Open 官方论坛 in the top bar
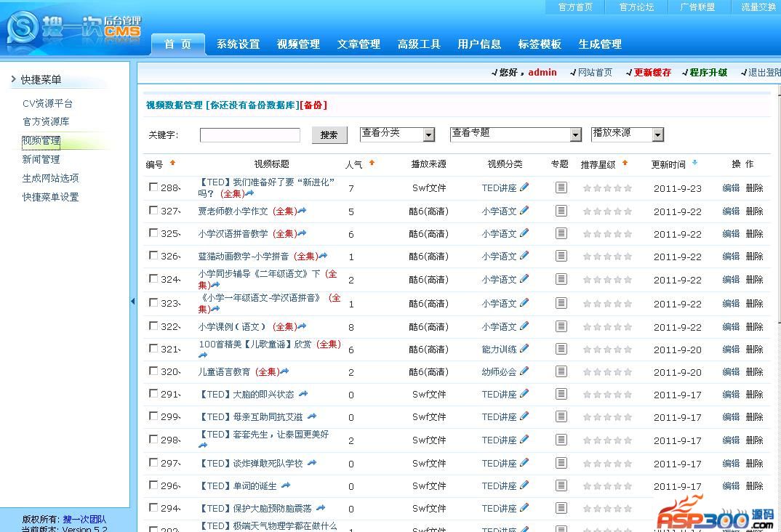This screenshot has width=781, height=532. [636, 7]
